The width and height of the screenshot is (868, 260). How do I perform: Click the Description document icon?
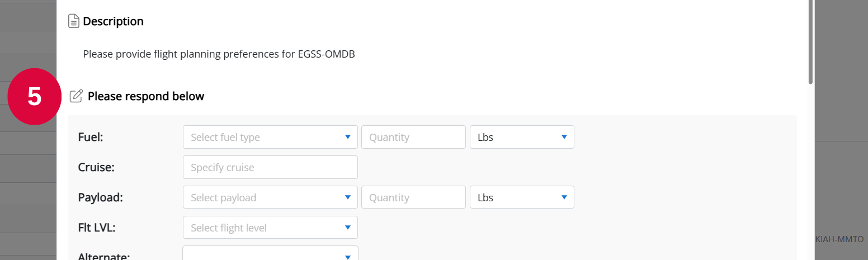73,21
